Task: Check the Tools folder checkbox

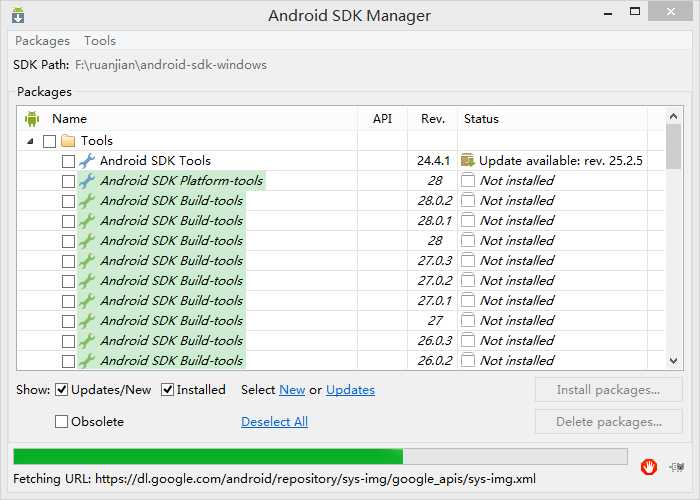Action: pos(50,142)
